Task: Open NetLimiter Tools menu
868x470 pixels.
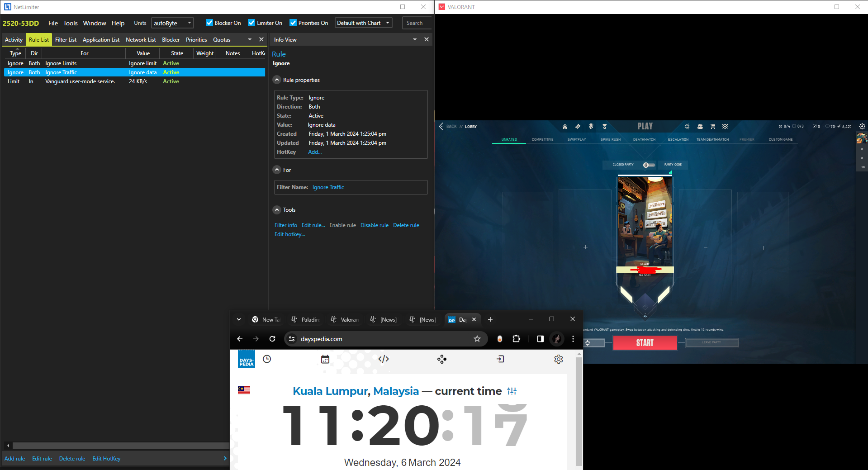Action: (70, 23)
